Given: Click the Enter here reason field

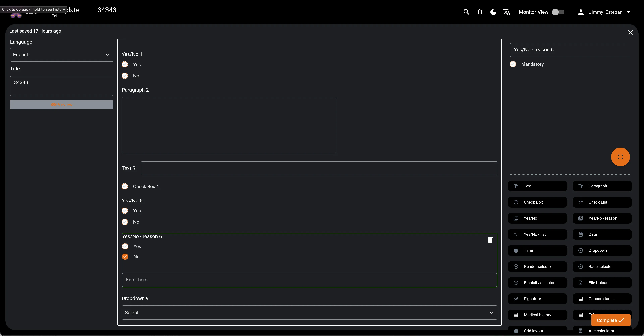Looking at the screenshot, I should click(309, 280).
